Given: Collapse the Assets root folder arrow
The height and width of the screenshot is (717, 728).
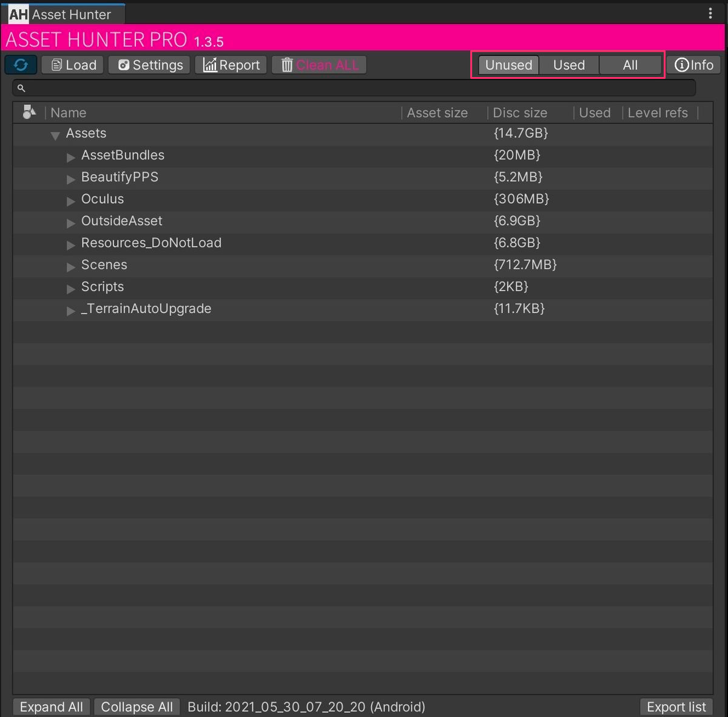Looking at the screenshot, I should [55, 135].
